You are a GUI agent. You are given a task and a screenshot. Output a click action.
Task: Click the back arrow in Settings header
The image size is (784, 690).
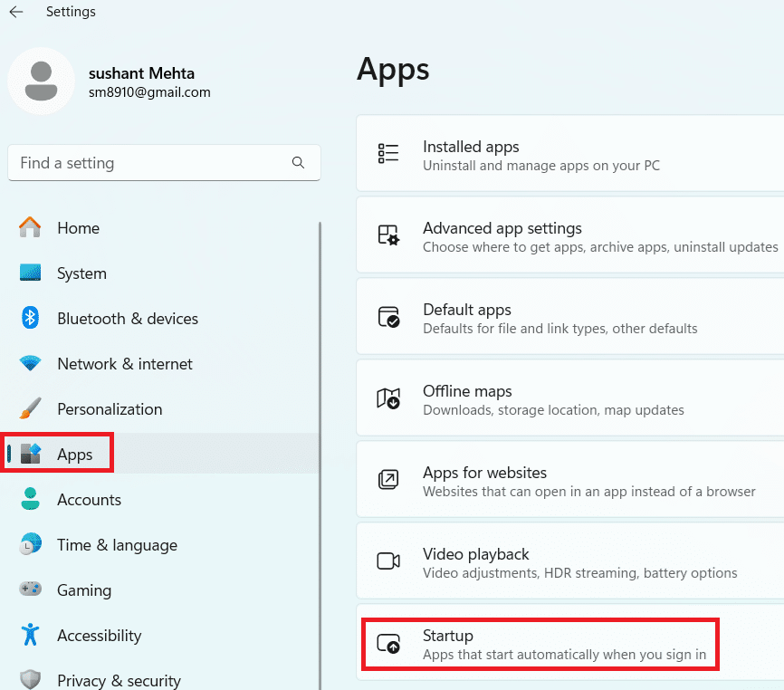[x=16, y=13]
